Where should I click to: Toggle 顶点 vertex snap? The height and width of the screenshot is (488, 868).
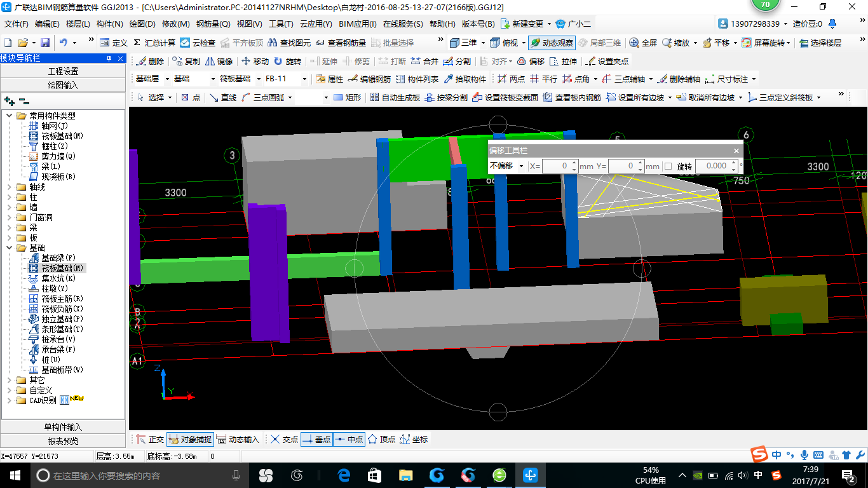click(x=381, y=439)
